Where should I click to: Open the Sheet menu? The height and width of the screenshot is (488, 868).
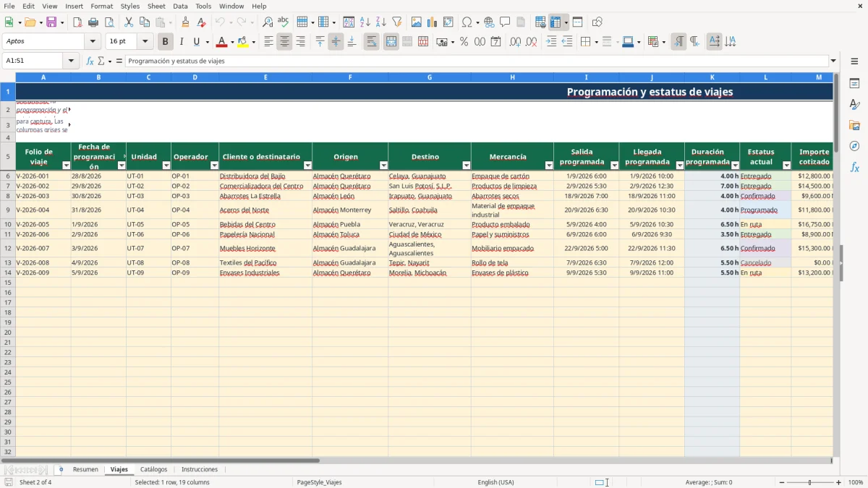156,6
